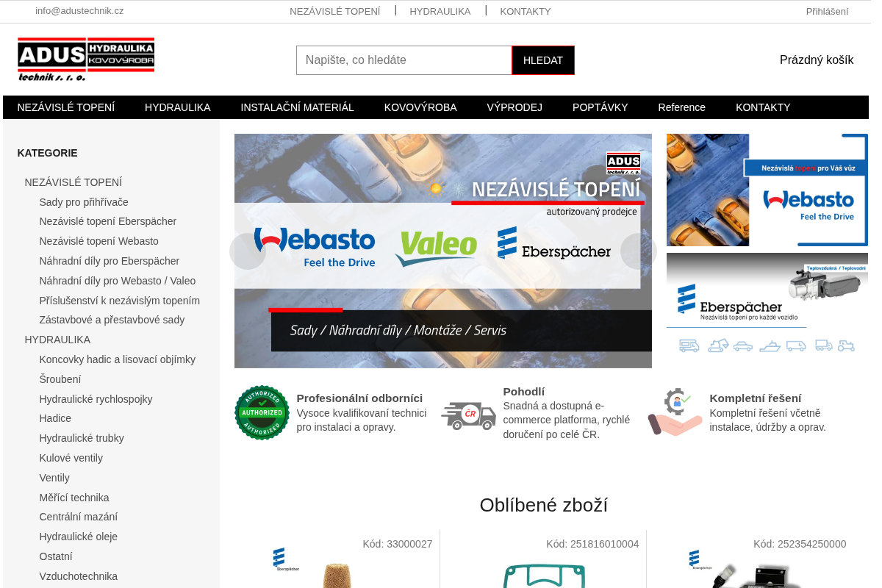Open Sady pro přihřívače category
This screenshot has height=588, width=882.
point(84,202)
